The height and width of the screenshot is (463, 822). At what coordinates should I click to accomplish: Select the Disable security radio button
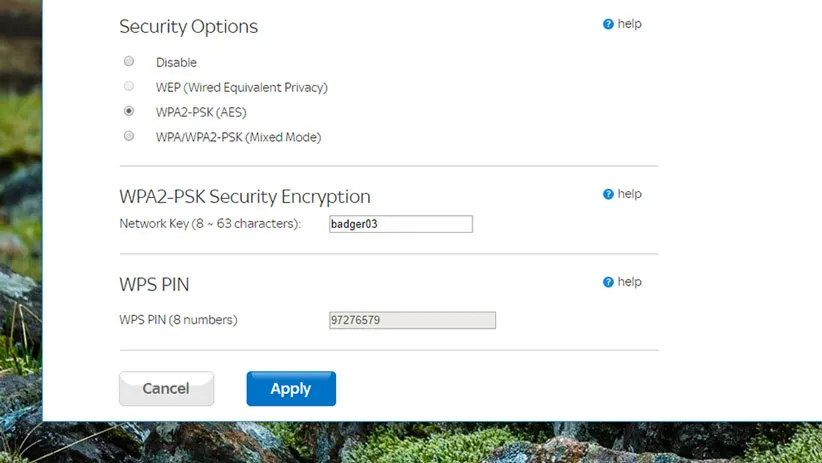click(129, 62)
